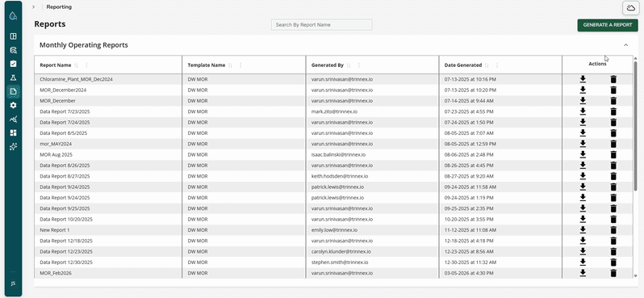
Task: Open the analytics chart sidebar icon
Action: click(13, 120)
